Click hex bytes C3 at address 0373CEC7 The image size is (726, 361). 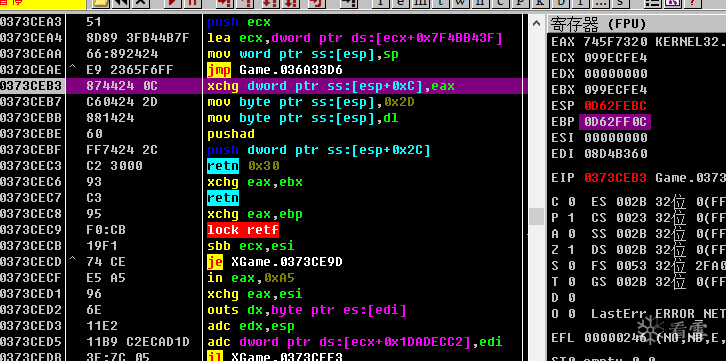click(94, 198)
